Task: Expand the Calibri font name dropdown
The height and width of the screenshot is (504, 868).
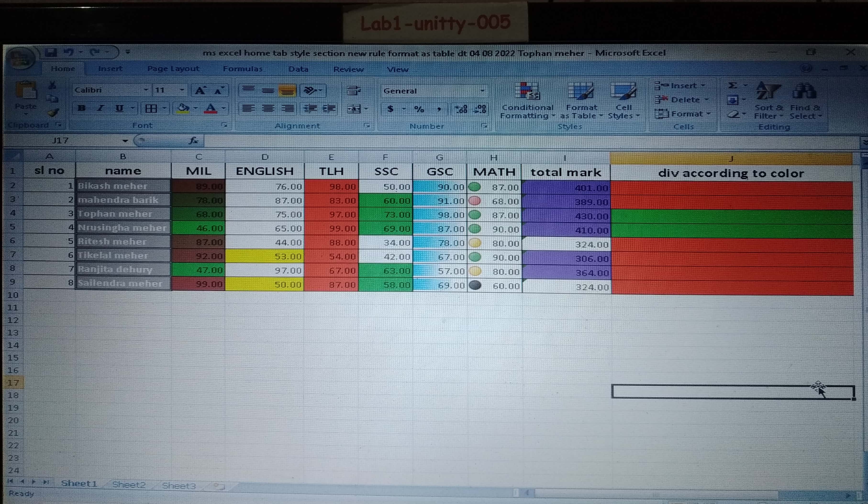Action: (146, 90)
